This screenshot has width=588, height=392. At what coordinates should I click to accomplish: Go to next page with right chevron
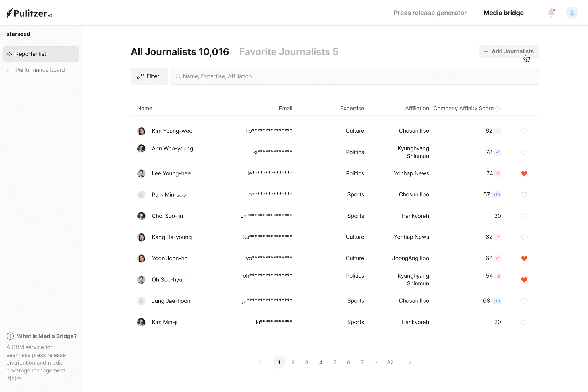click(x=410, y=362)
